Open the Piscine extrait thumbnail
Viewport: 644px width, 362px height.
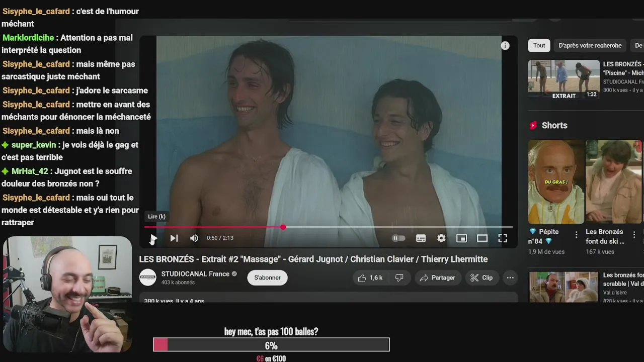click(563, 79)
